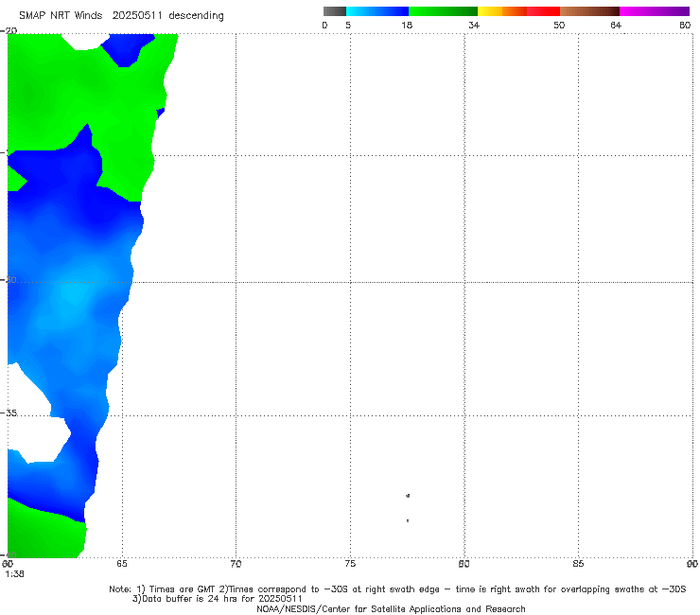Click the green segment of the color bar

443,11
